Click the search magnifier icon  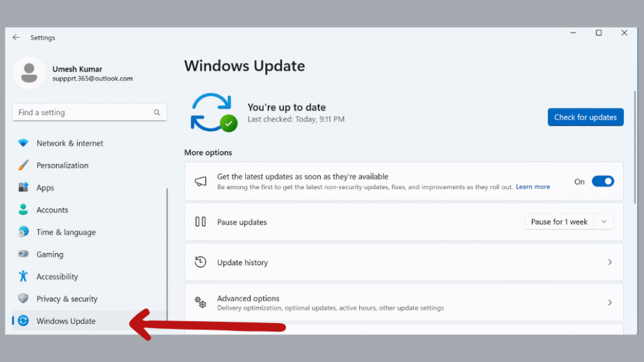tap(157, 112)
